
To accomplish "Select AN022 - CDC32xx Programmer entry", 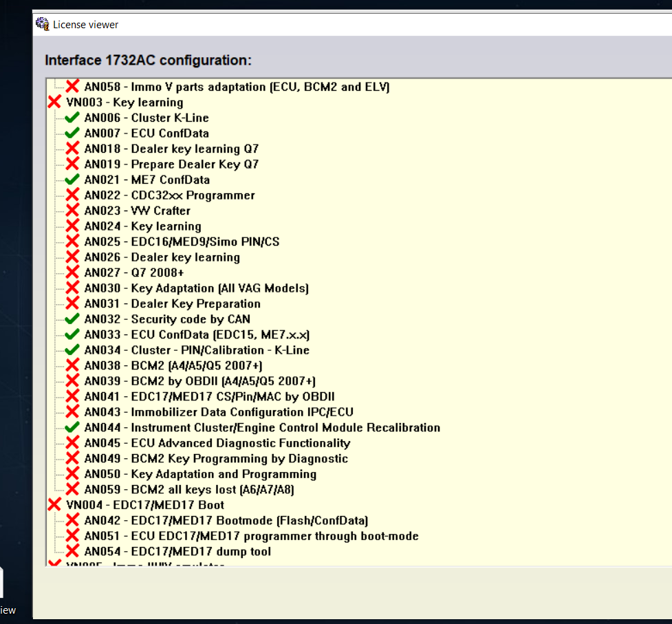I will coord(170,195).
